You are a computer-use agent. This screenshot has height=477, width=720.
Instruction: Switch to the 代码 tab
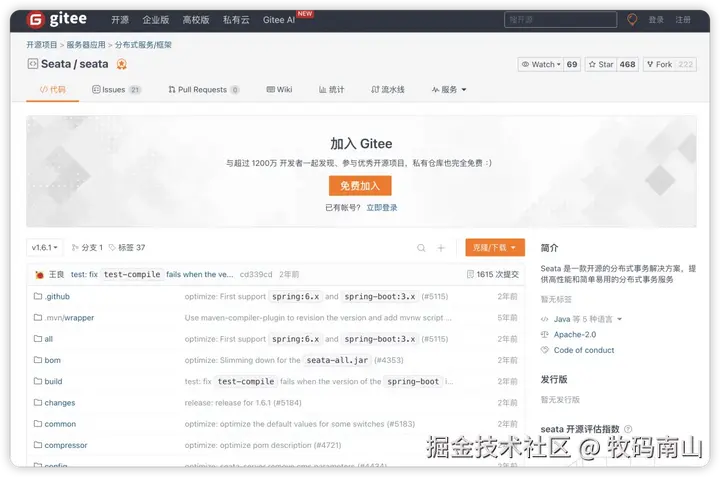pos(52,90)
